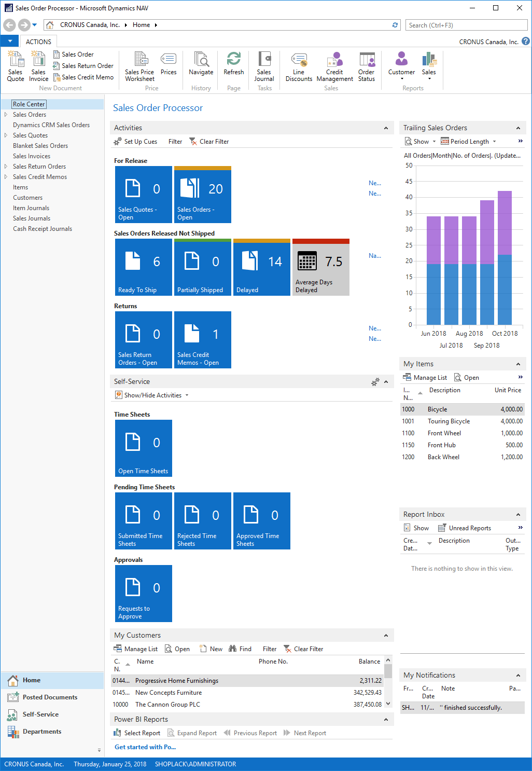The image size is (532, 771).
Task: Expand the Sales Credit Memos tree node
Action: tap(6, 177)
